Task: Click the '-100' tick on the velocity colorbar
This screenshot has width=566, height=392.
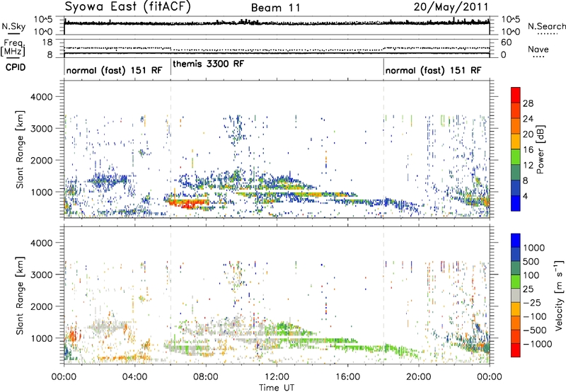Action: click(534, 316)
